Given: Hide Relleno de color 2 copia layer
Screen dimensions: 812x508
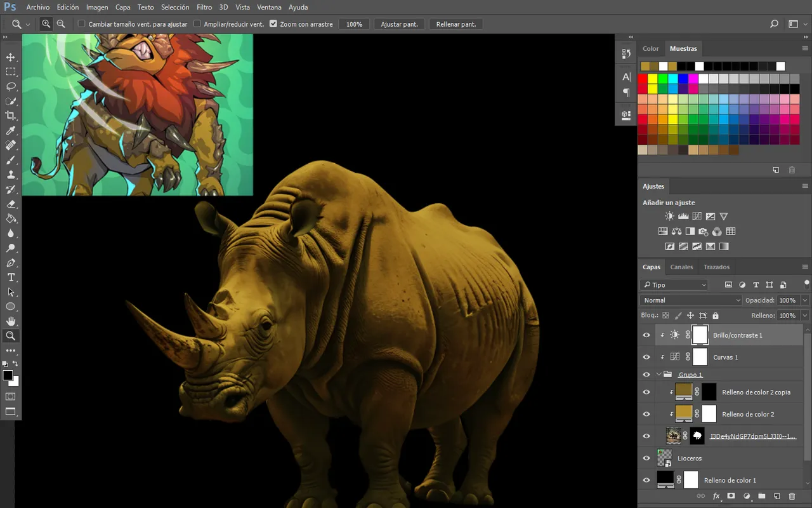Looking at the screenshot, I should 646,392.
